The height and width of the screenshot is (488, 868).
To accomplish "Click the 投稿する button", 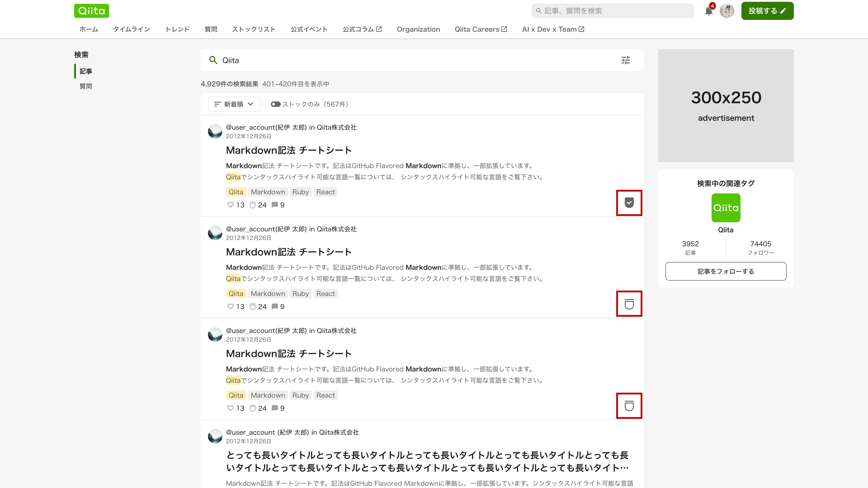I will coord(767,10).
